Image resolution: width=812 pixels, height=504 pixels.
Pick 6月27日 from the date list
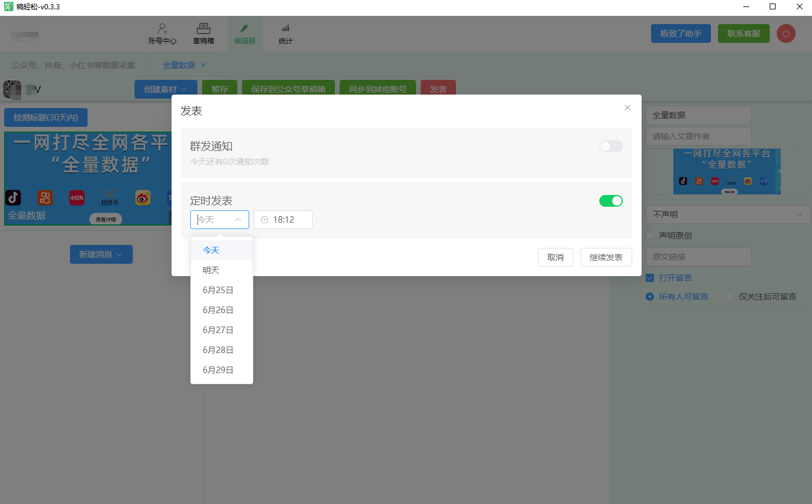click(218, 330)
